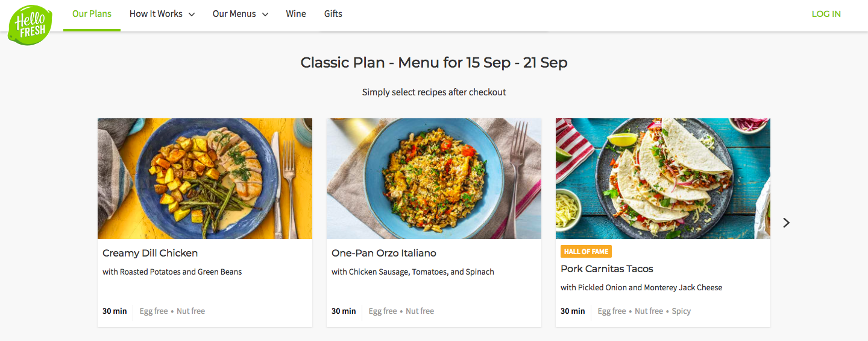The image size is (868, 341).
Task: Show next recipes with the right arrow
Action: 786,223
